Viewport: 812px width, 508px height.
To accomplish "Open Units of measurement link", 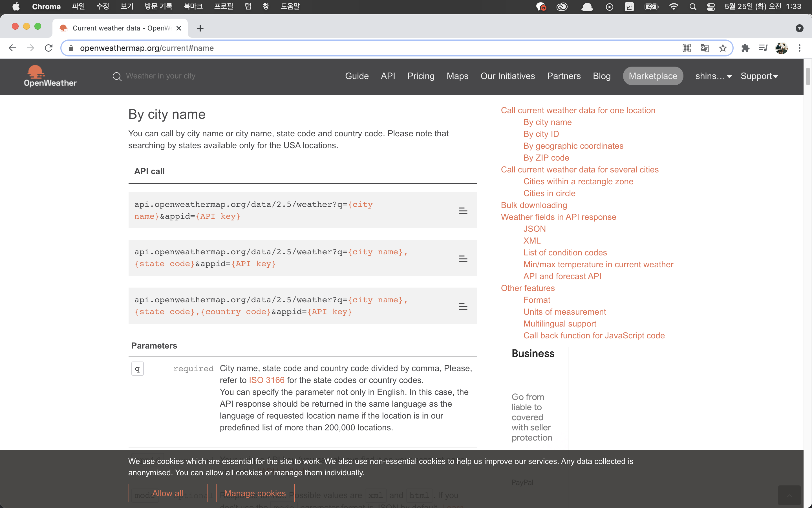I will click(x=565, y=312).
